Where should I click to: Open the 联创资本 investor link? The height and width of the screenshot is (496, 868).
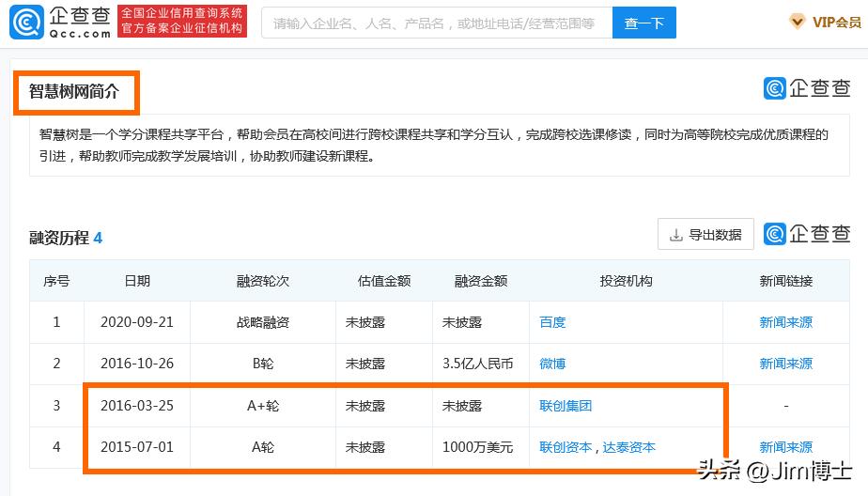click(566, 447)
